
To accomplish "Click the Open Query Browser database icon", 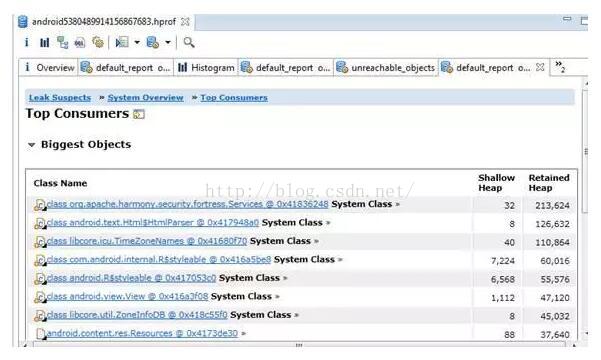I will click(153, 42).
